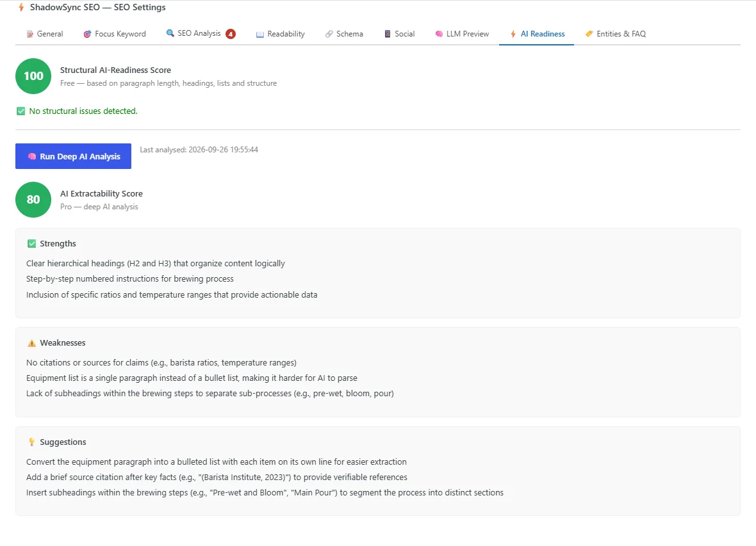This screenshot has height=546, width=756.
Task: Click 'No structural issues detected.' message
Action: 83,111
